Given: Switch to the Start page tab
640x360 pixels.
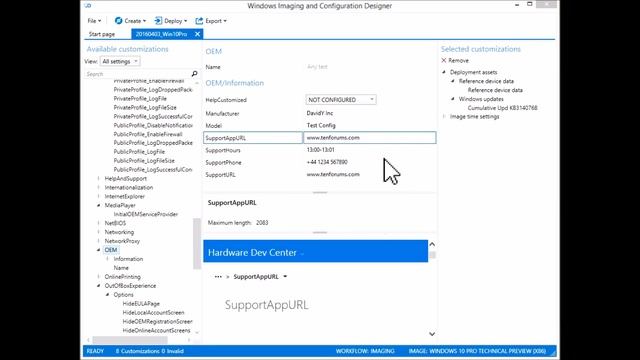Looking at the screenshot, I should point(102,34).
